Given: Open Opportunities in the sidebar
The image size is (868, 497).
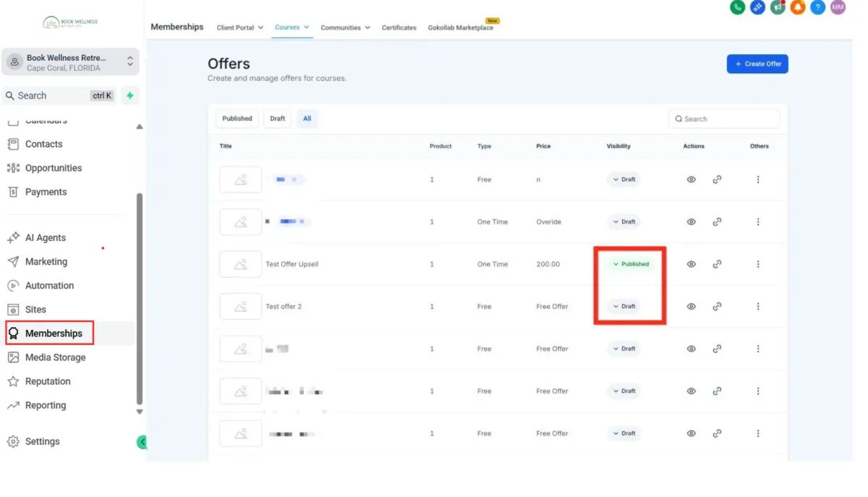Looking at the screenshot, I should (54, 168).
